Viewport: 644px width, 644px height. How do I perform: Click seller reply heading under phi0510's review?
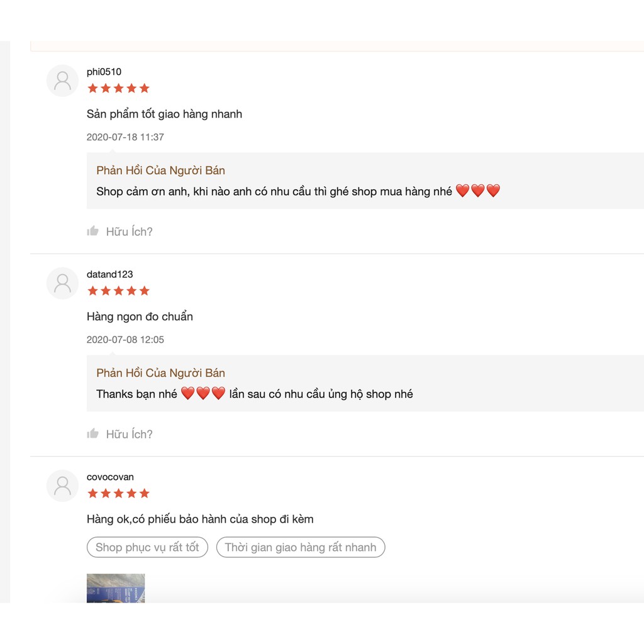(x=160, y=170)
